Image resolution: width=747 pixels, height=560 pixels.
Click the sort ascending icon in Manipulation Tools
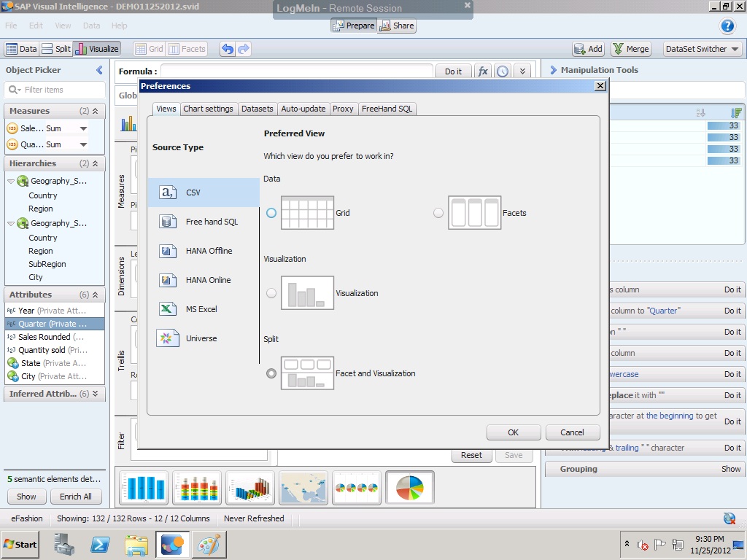700,113
